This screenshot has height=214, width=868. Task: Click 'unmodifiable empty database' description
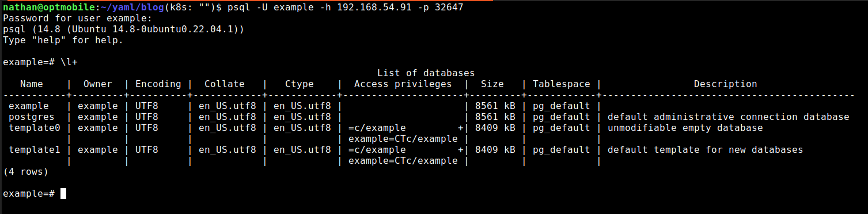pos(685,128)
